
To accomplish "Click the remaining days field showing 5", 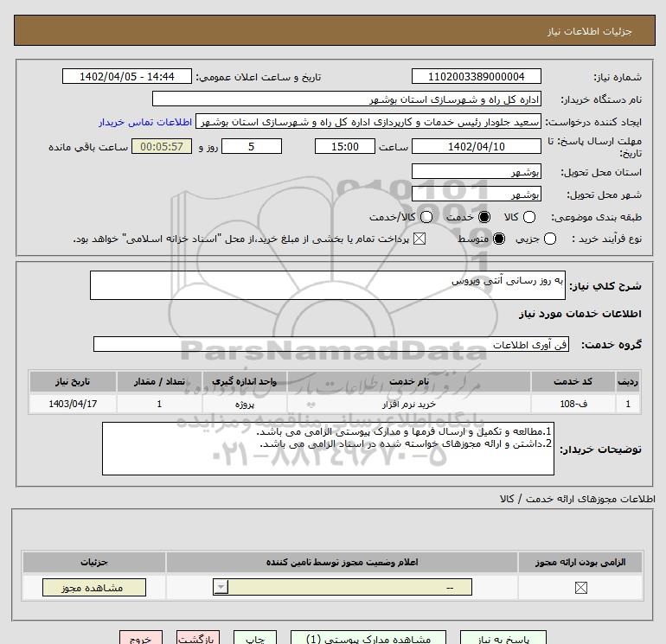I will [252, 146].
